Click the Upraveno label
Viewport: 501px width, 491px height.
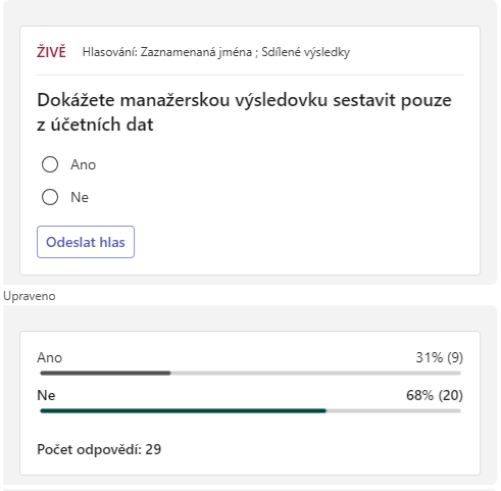pos(29,296)
